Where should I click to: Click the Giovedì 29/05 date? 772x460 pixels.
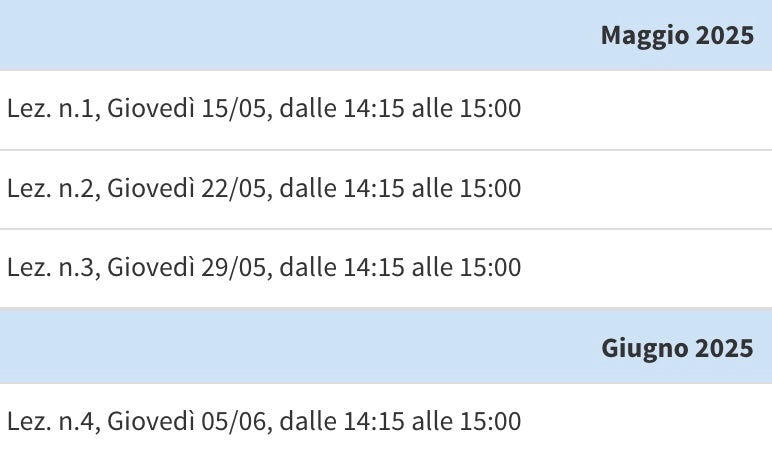187,268
